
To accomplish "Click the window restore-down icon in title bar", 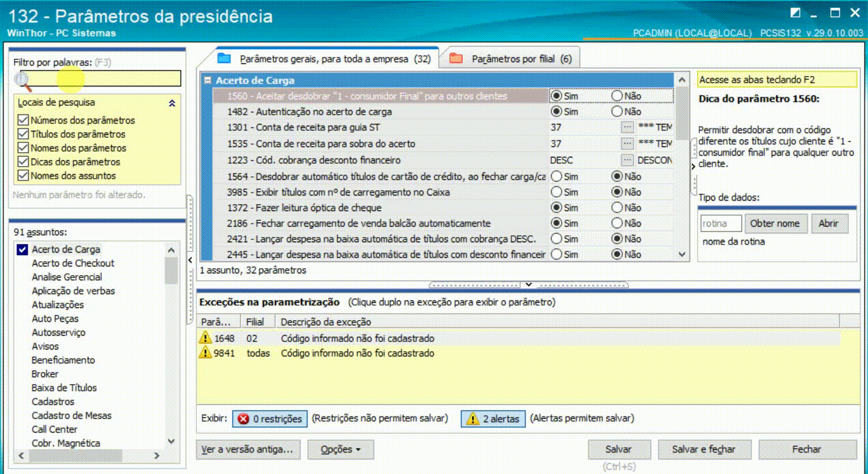I will [795, 13].
